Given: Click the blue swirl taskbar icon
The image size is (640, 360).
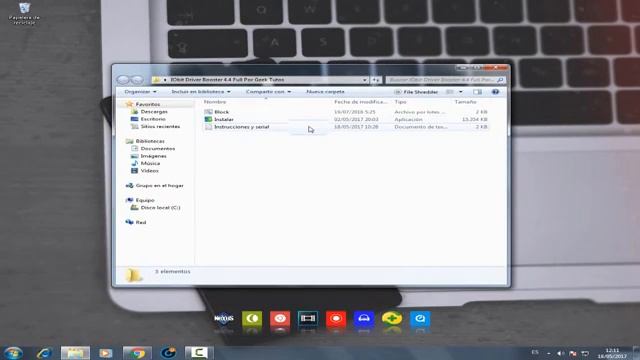Looking at the screenshot, I should 168,353.
